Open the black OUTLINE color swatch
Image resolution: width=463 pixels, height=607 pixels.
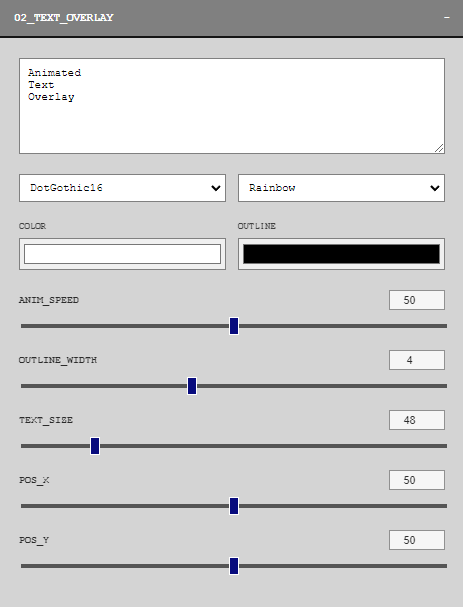tap(341, 254)
